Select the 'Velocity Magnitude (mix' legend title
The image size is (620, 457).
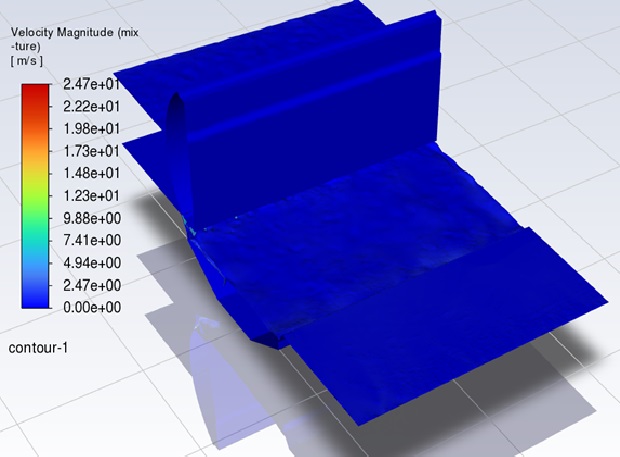tap(75, 32)
